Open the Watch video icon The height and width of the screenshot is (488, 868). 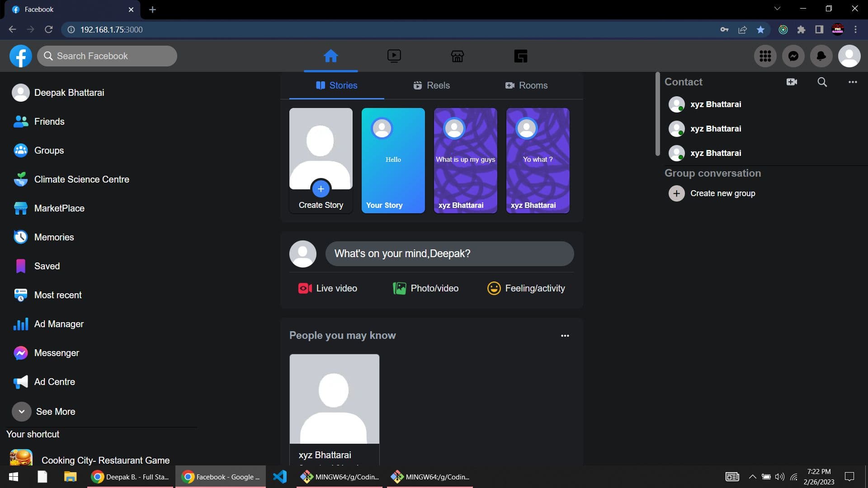tap(394, 56)
